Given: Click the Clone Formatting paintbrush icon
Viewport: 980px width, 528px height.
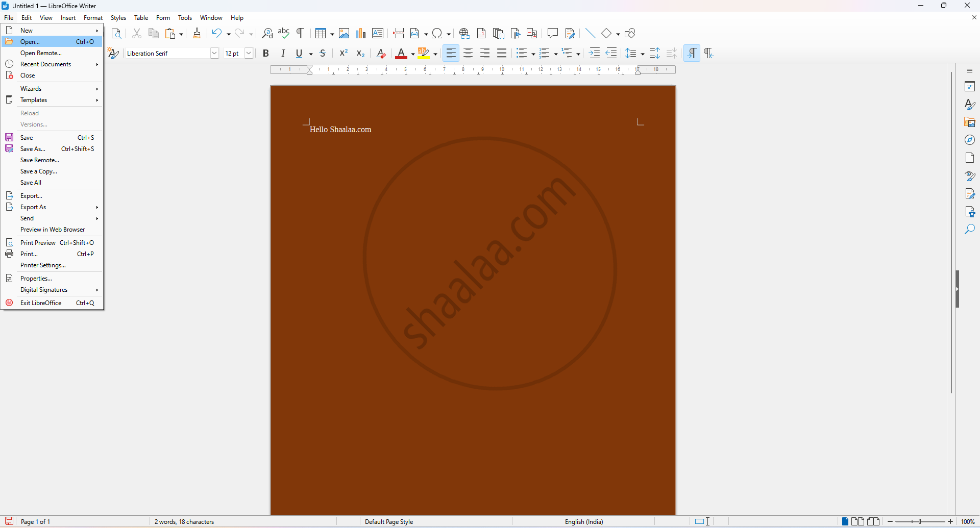Looking at the screenshot, I should pos(197,34).
